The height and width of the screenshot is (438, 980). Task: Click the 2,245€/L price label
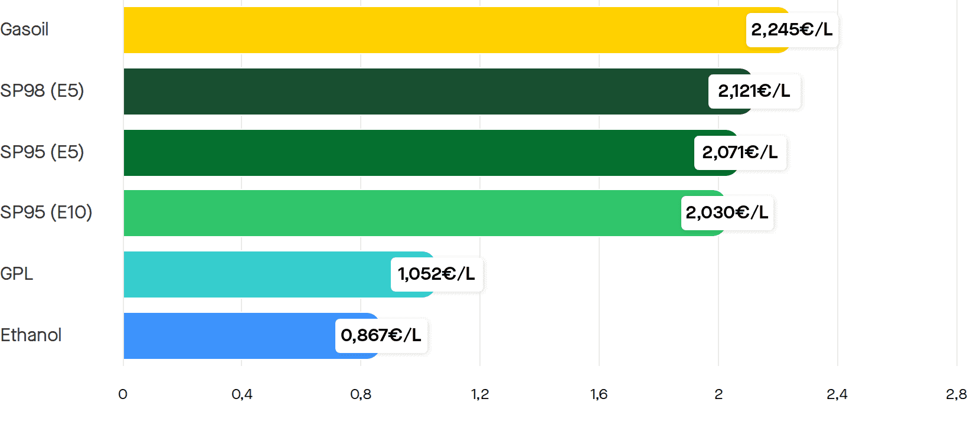point(792,30)
